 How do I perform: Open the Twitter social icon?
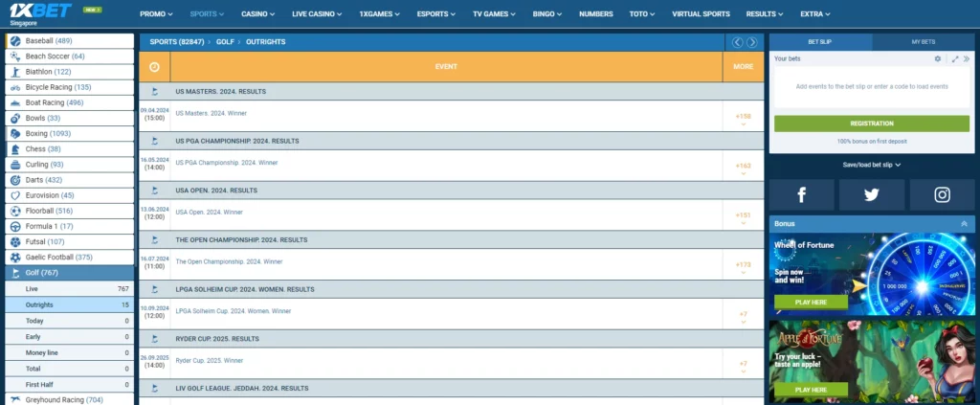(x=871, y=194)
